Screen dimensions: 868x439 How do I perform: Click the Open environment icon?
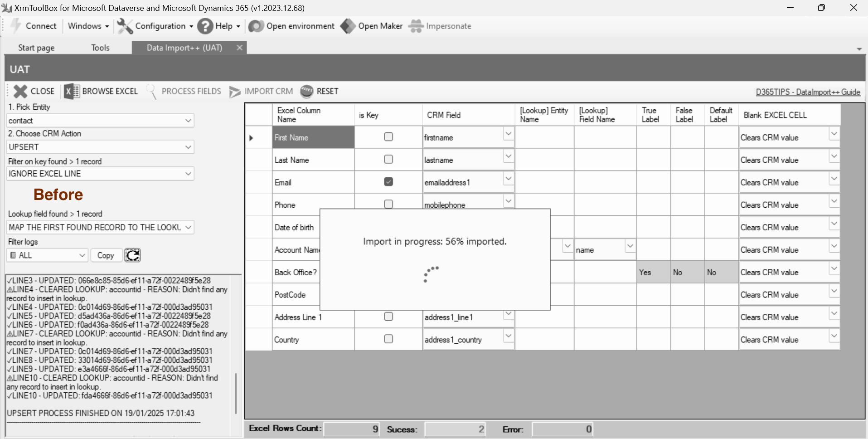[x=256, y=26]
